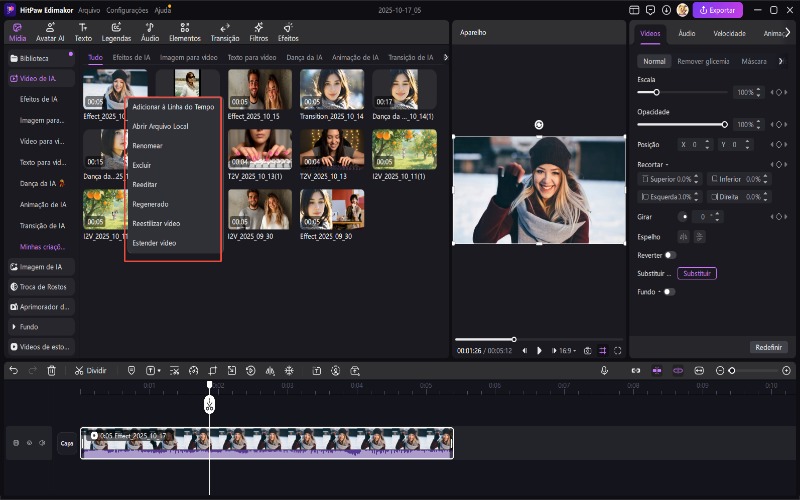Click the preview playback progress handle

[514, 339]
